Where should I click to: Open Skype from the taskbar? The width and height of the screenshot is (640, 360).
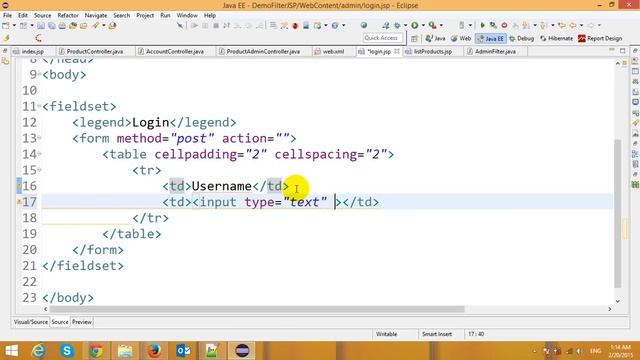click(67, 351)
